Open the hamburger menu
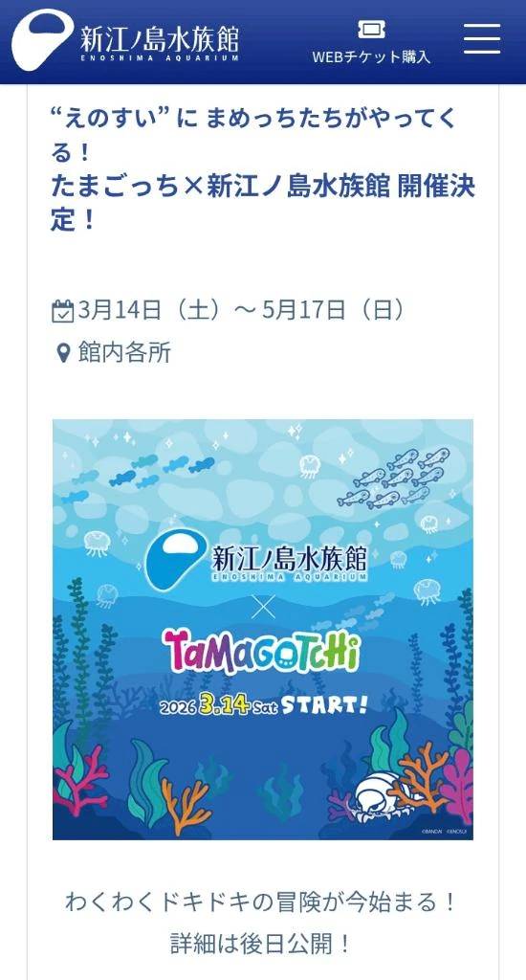This screenshot has height=980, width=526. pos(482,38)
